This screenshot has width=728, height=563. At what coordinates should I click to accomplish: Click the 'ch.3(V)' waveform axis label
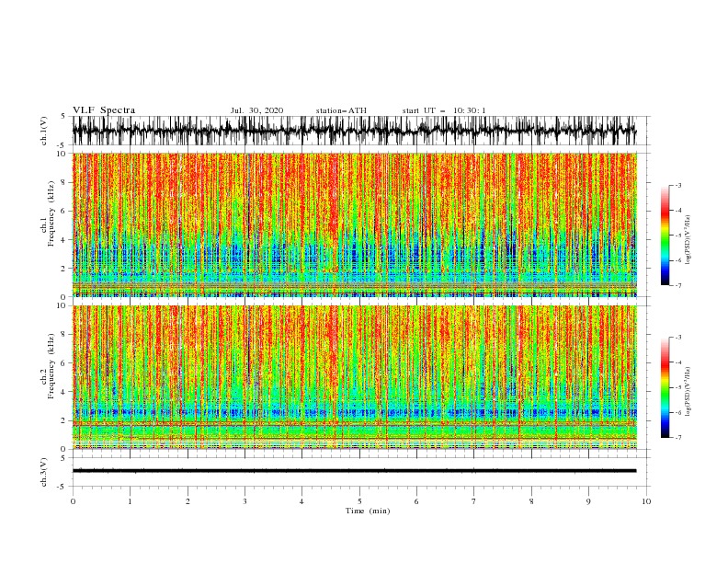[x=44, y=472]
